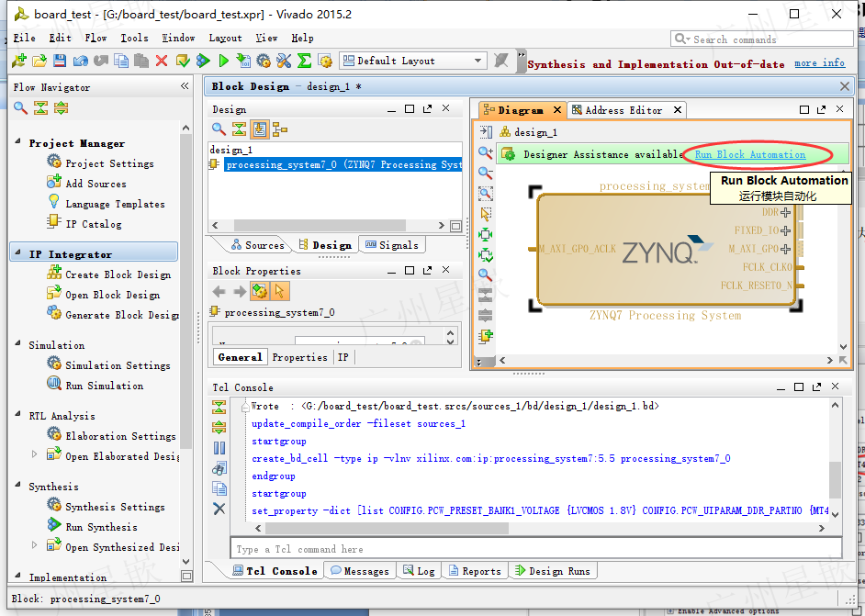865x616 pixels.
Task: Click Zoom In icon in Diagram toolbar
Action: (x=486, y=152)
